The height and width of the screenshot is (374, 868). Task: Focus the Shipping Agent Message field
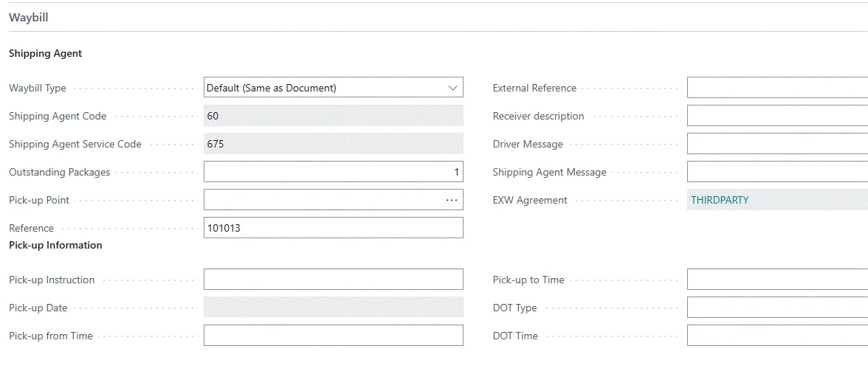(776, 172)
